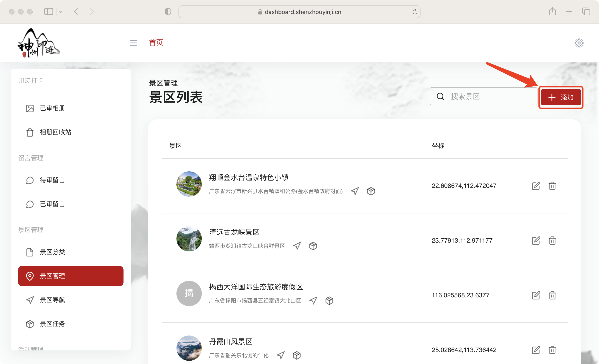Open settings gear in page header
This screenshot has height=364, width=599.
pos(579,43)
